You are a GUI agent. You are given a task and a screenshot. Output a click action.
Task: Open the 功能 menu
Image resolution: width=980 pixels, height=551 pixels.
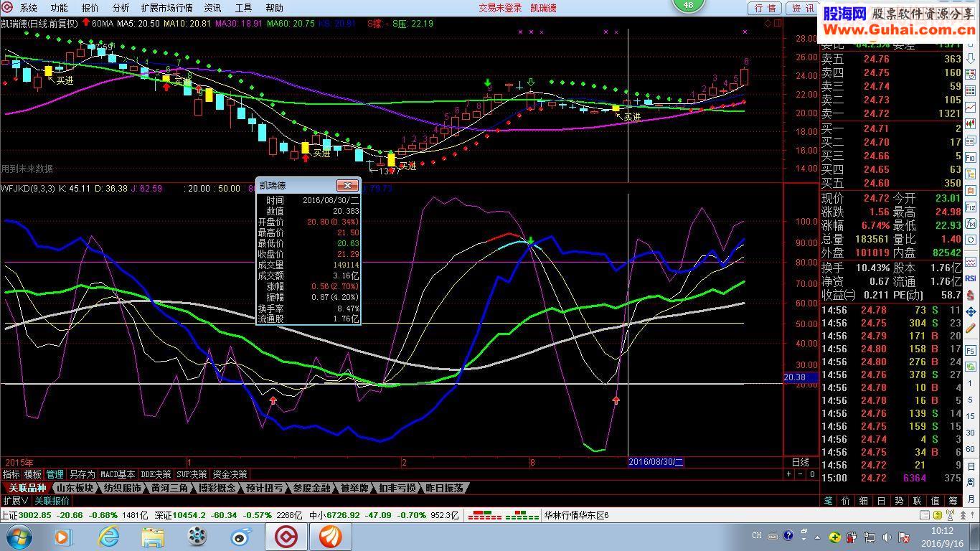[59, 8]
